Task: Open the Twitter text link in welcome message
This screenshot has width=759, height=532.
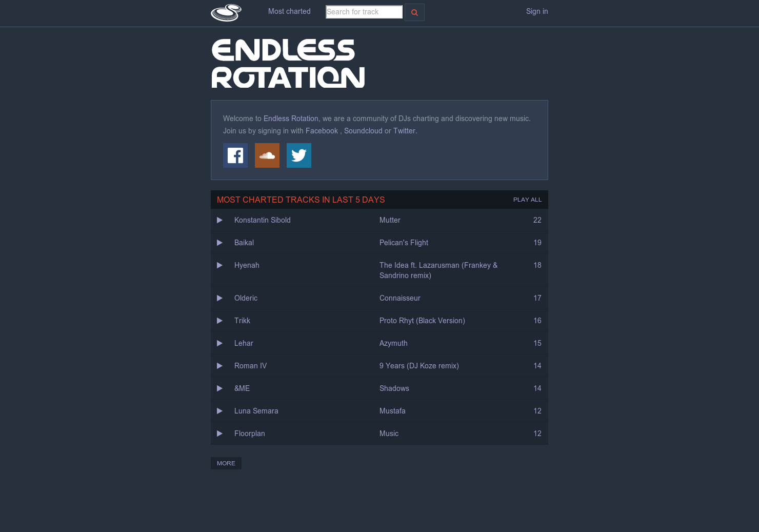Action: (x=404, y=131)
